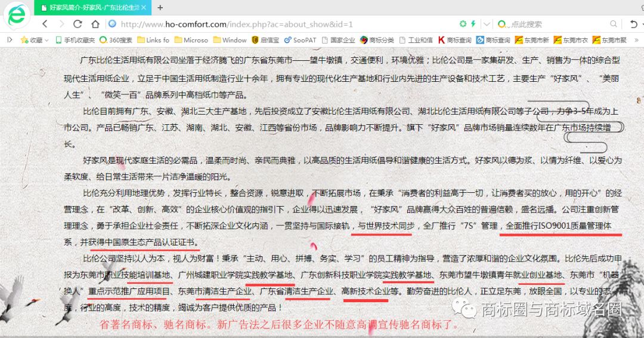Click the paragraph starting 比伦目前拥有广东、安徽
Viewport: 644px width, 338px height.
[x=341, y=127]
